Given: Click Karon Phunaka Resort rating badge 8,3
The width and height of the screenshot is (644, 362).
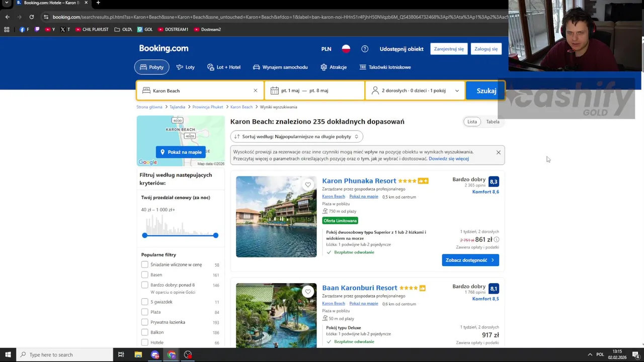Looking at the screenshot, I should 494,182.
